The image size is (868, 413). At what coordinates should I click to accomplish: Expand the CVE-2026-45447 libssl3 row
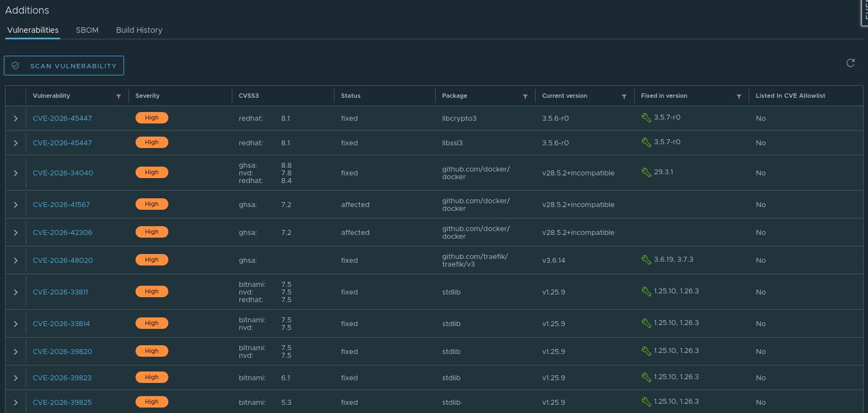click(16, 143)
